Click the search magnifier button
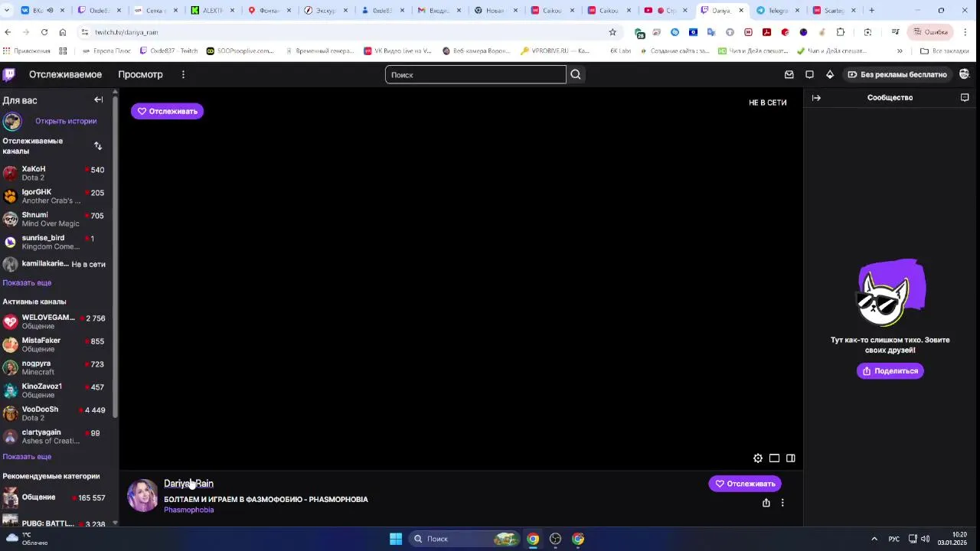980x551 pixels. coord(576,74)
